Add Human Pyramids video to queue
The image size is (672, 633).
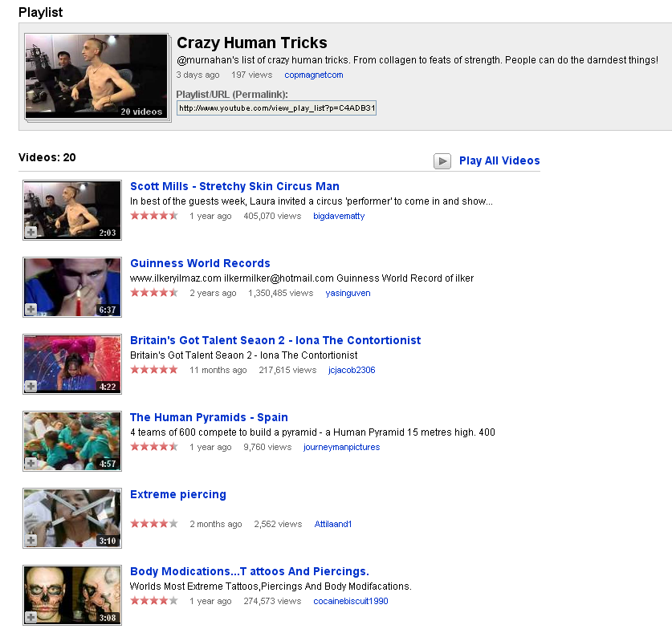click(x=31, y=463)
